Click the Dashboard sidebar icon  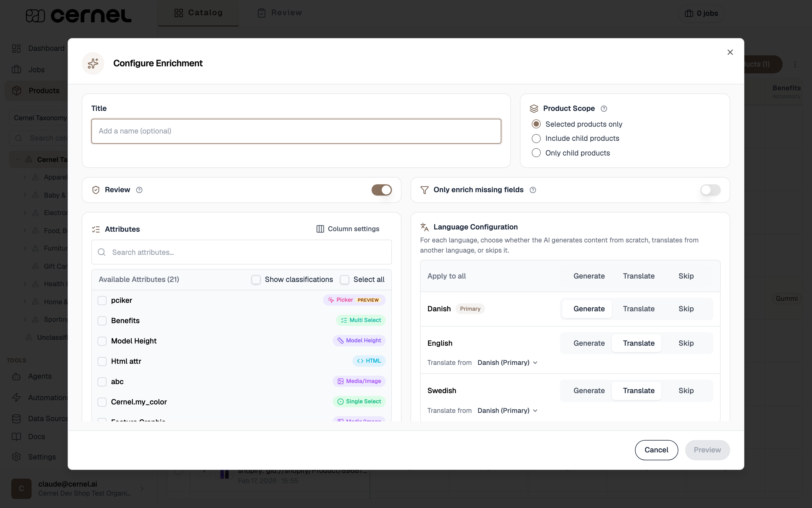click(16, 48)
